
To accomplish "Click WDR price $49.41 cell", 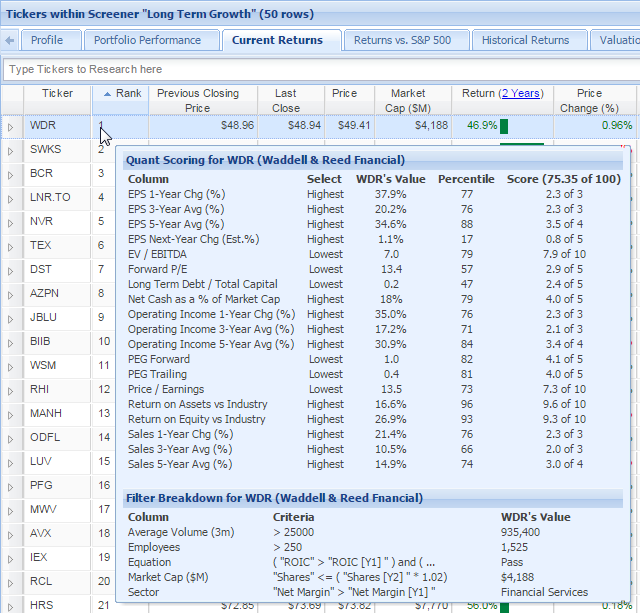I will click(349, 125).
